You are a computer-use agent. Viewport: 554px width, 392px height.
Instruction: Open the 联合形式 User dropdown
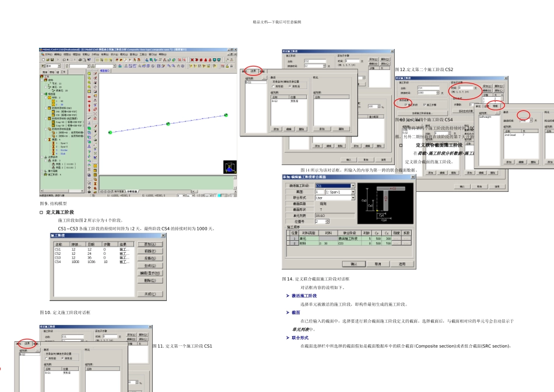[x=352, y=198]
